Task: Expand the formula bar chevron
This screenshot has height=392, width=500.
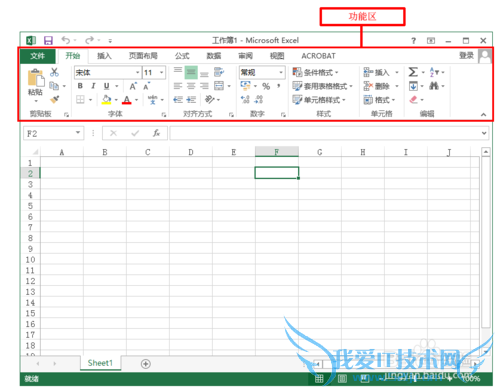Action: coord(484,133)
